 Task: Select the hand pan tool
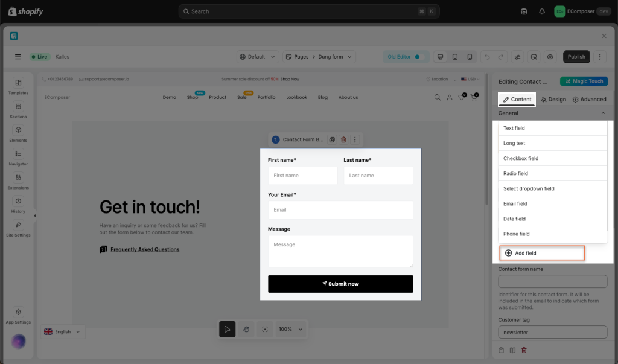pyautogui.click(x=246, y=329)
